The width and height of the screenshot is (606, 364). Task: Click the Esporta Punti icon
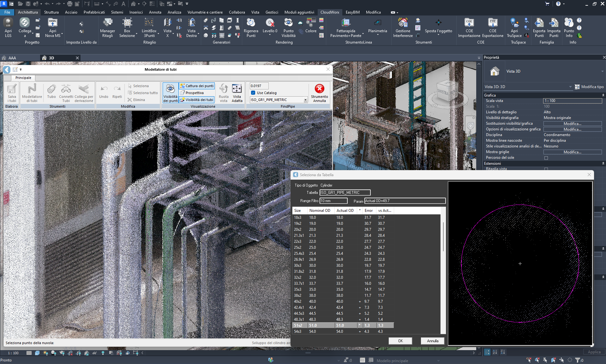click(539, 27)
